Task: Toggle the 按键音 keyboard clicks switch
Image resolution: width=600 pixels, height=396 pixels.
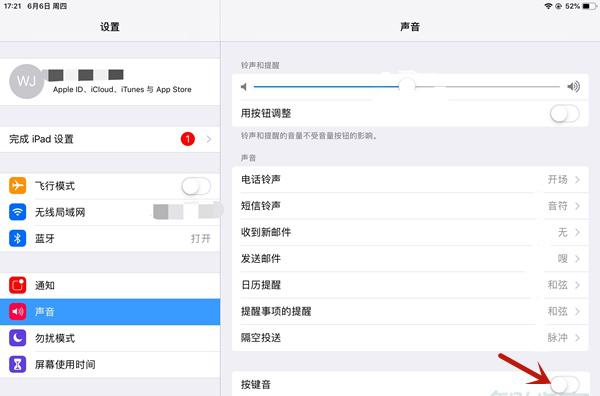Action: click(564, 384)
